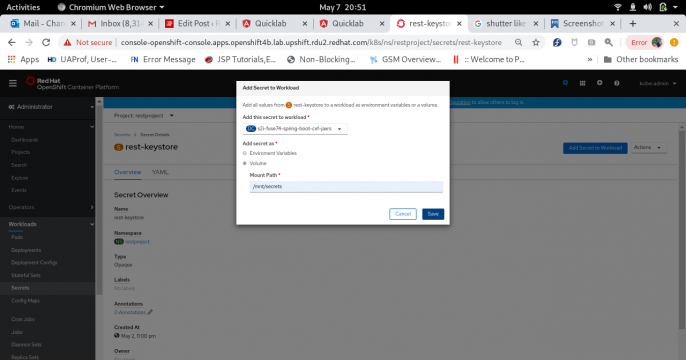
Task: Open Stateful Sets in the sidebar
Action: pos(26,275)
